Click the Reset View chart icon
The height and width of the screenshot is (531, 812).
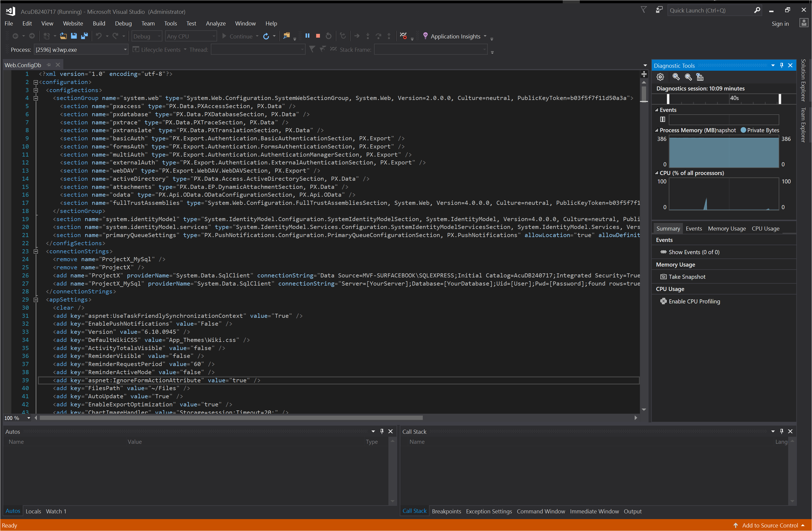700,77
